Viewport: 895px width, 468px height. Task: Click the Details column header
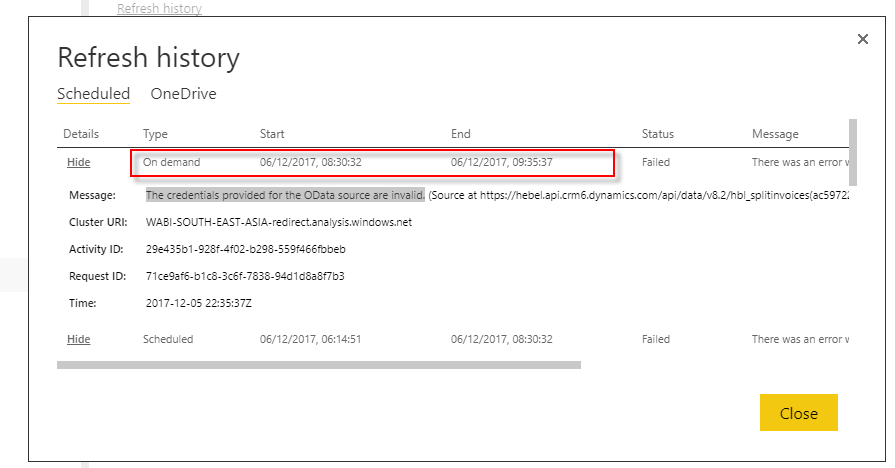click(81, 134)
